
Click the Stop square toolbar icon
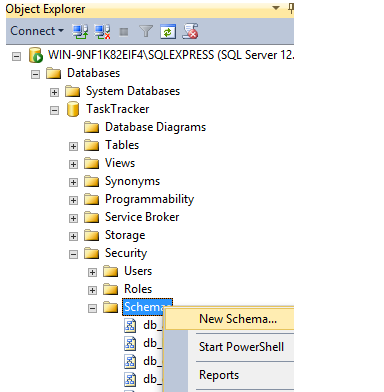point(124,32)
